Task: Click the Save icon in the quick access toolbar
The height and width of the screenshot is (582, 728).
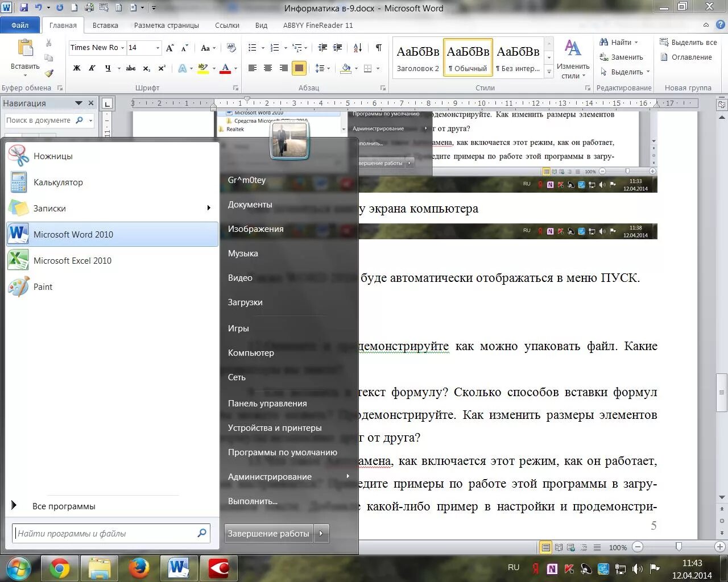Action: pyautogui.click(x=24, y=8)
